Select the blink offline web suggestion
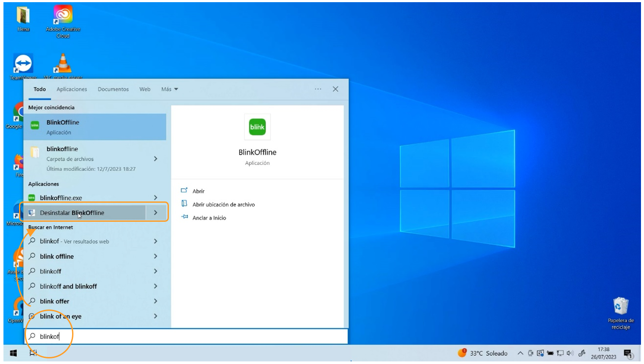Image resolution: width=644 pixels, height=364 pixels. click(x=57, y=256)
